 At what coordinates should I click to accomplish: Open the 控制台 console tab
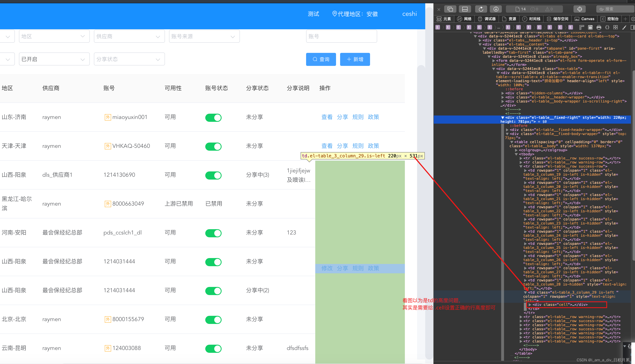[610, 19]
